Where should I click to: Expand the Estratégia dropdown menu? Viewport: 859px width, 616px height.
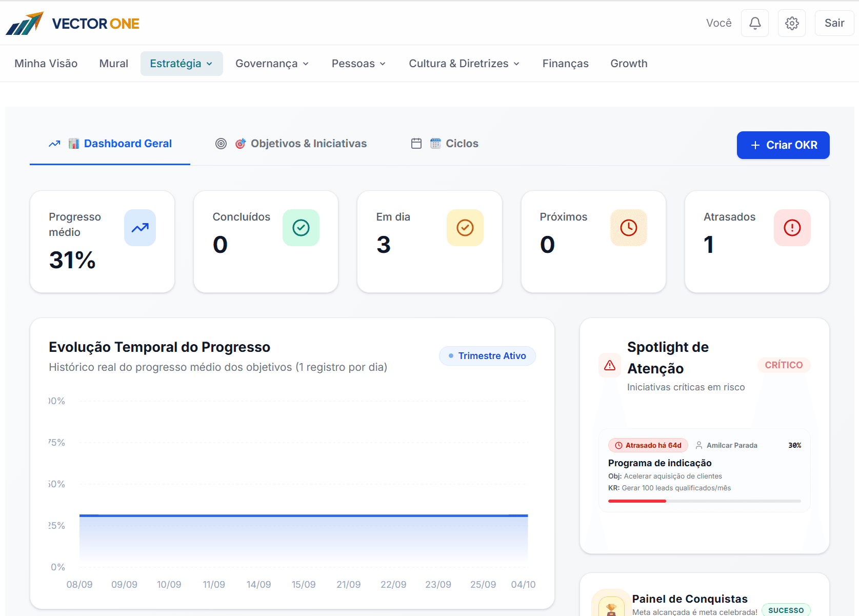tap(182, 64)
